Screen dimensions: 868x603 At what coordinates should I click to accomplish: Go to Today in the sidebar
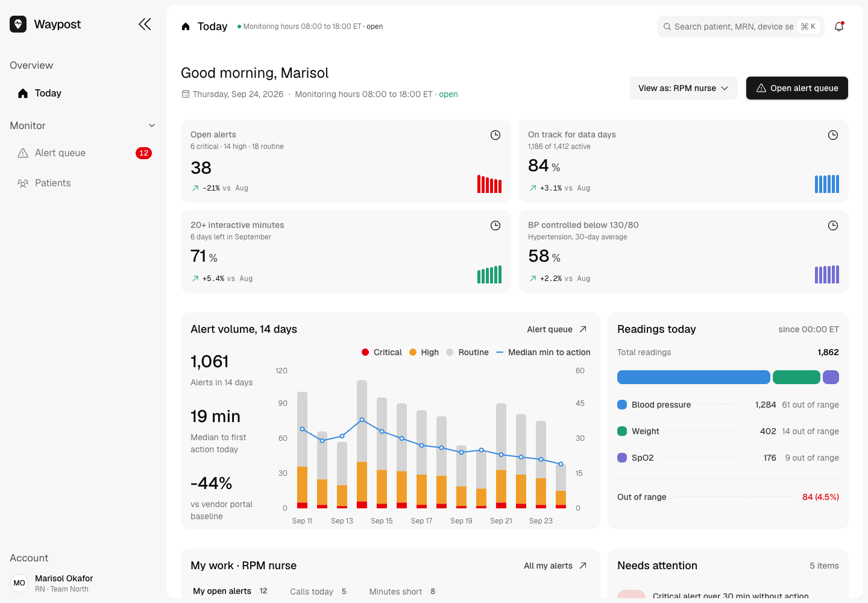point(83,93)
